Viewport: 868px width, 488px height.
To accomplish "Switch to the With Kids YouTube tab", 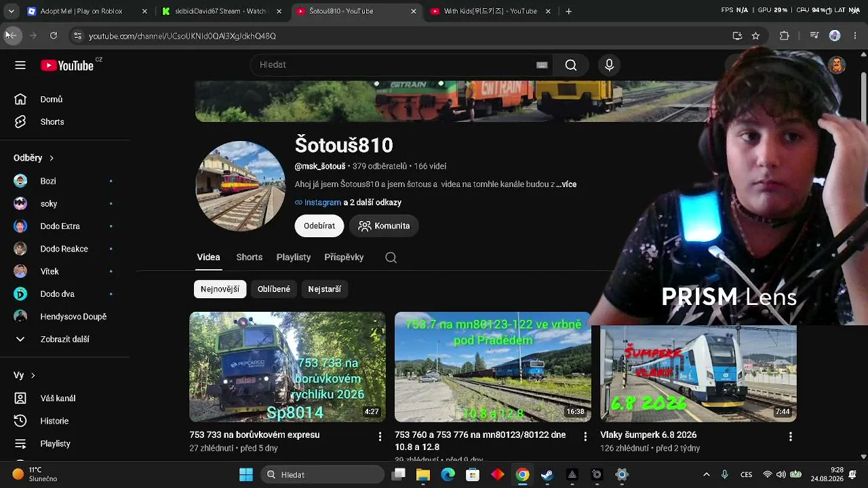I will 490,11.
